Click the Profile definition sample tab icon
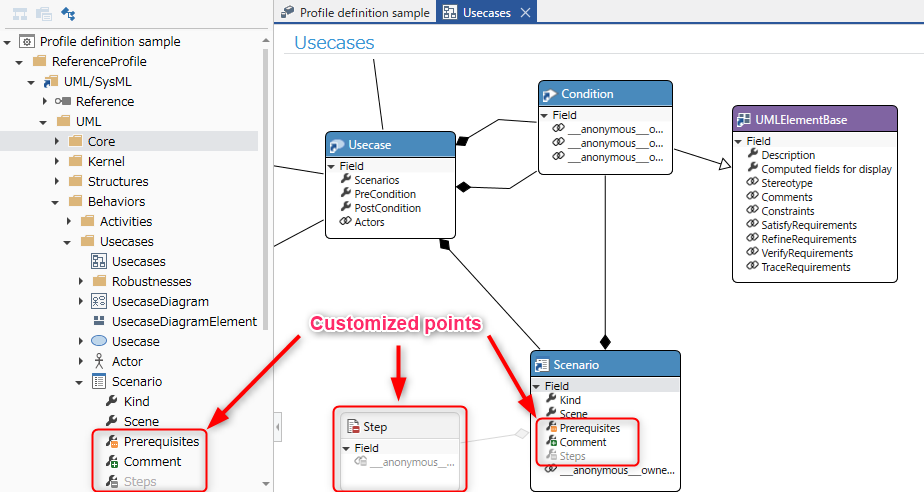Viewport: 924px width, 492px height. point(288,12)
